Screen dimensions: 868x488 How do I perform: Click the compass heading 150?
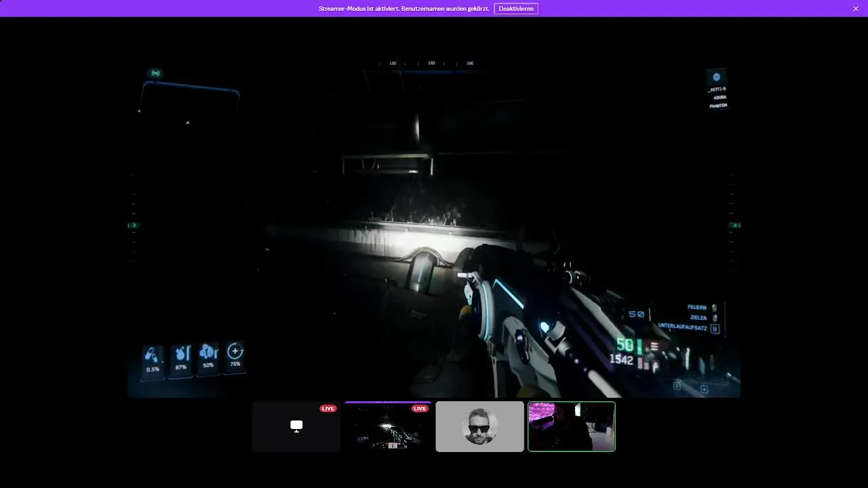(431, 63)
